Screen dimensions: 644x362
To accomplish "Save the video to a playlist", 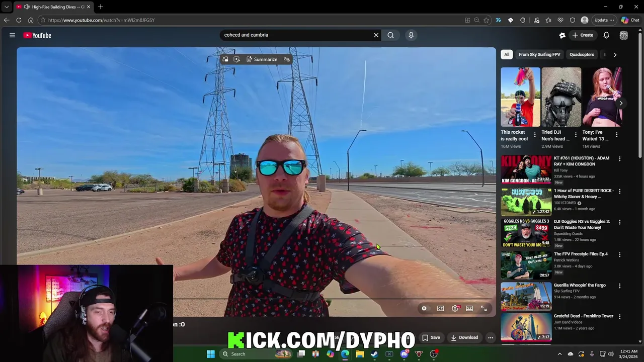I will [x=431, y=337].
